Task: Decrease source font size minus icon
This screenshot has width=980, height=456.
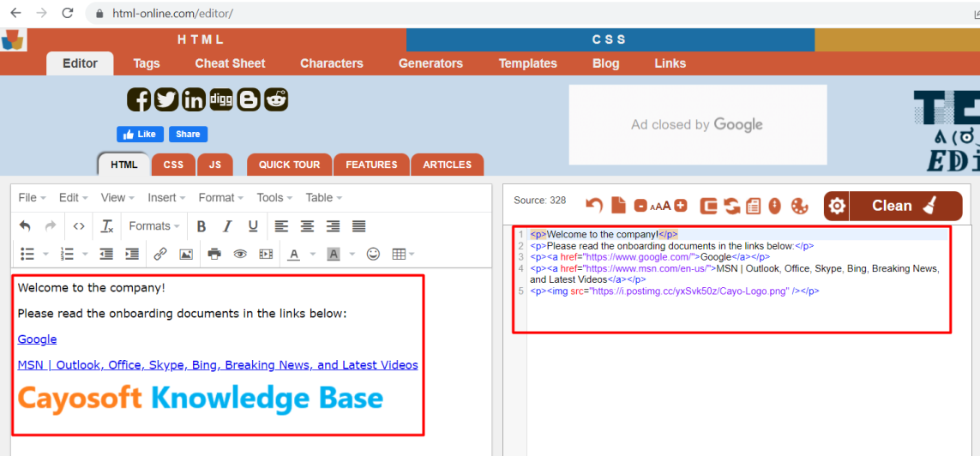Action: tap(640, 206)
